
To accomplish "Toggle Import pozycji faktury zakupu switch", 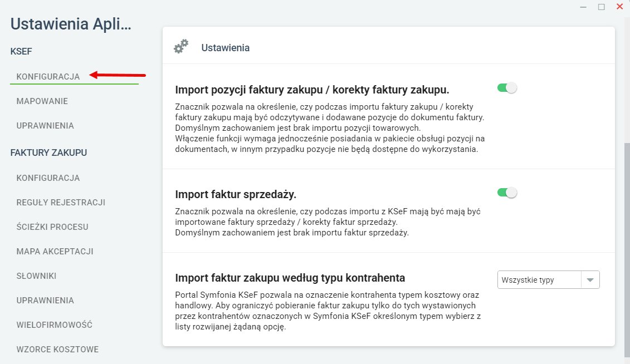I will (x=507, y=88).
